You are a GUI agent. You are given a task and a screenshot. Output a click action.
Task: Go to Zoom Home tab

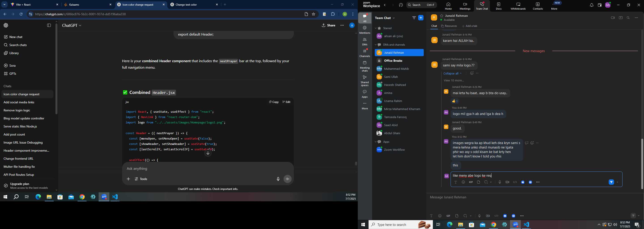pos(448,6)
